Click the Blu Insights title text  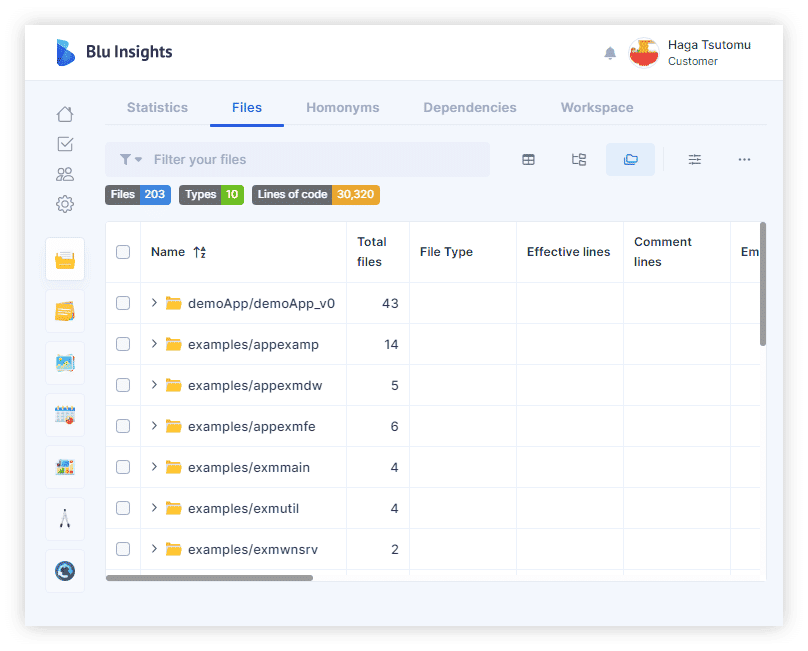129,52
